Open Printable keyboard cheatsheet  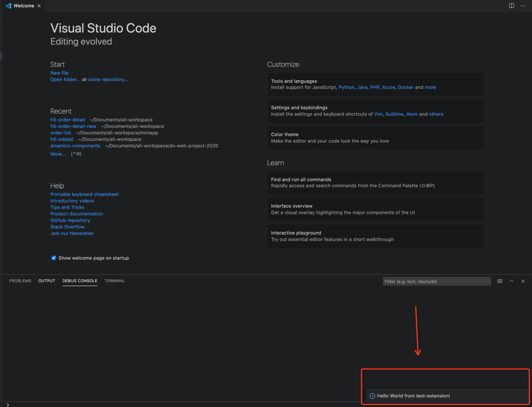[x=85, y=194]
